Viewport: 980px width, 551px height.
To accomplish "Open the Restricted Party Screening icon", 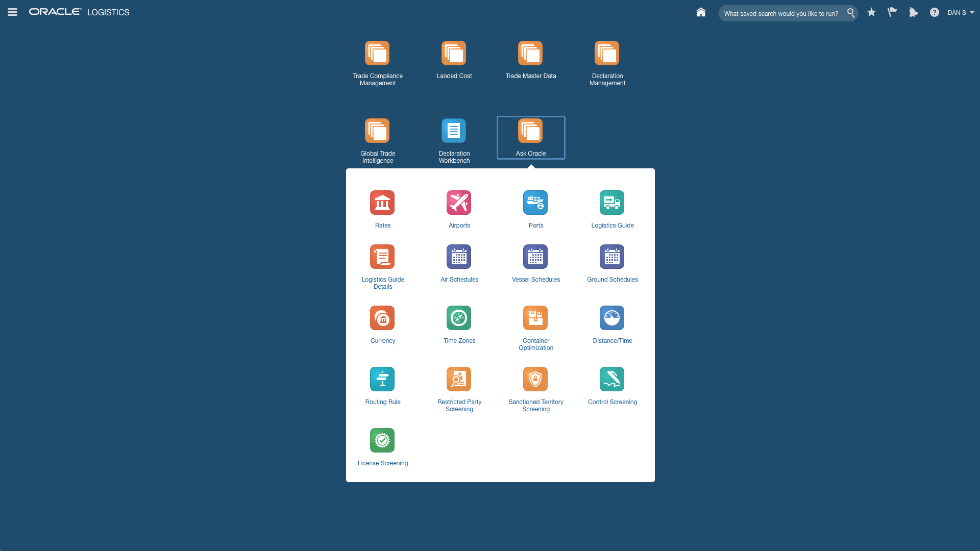I will click(459, 379).
